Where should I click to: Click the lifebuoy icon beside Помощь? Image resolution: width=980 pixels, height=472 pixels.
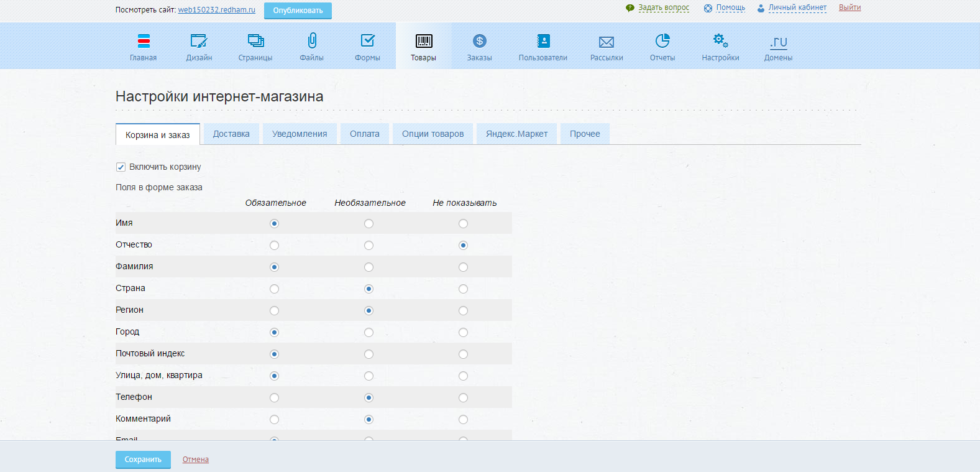(x=708, y=8)
